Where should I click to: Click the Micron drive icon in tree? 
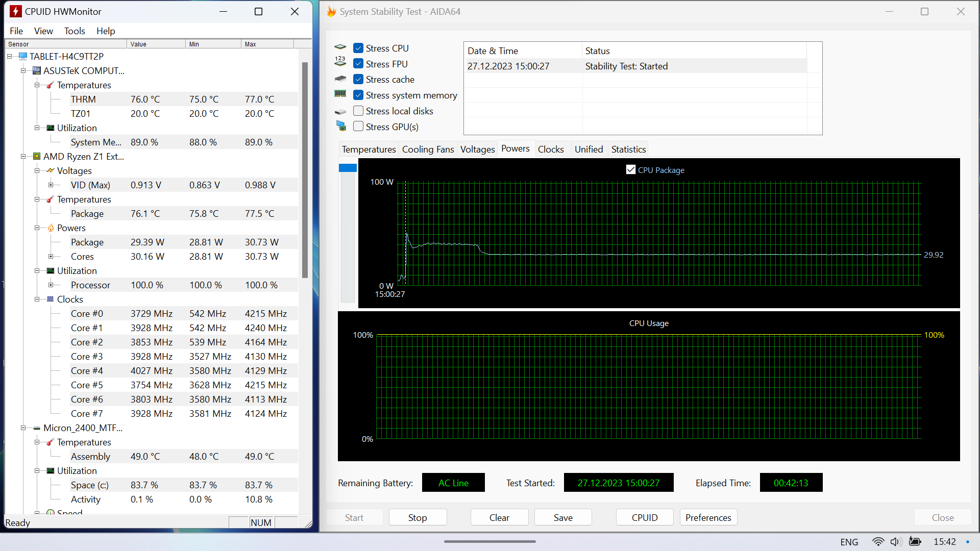pos(37,428)
